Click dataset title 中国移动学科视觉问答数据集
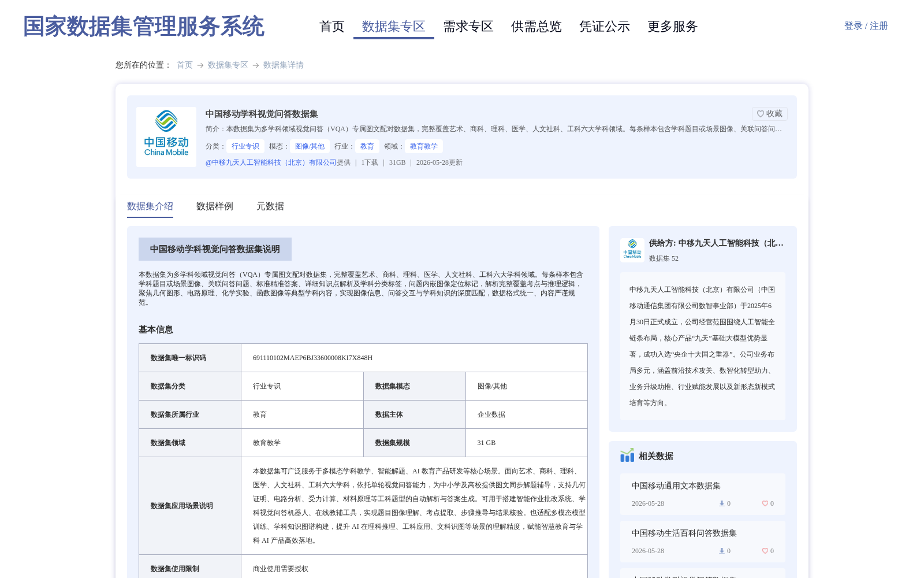This screenshot has height=578, width=924. coord(262,114)
